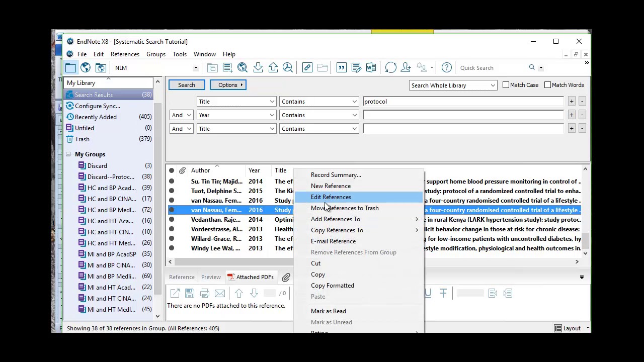Enable the Match Words checkbox
Screen dimensions: 644x362
pyautogui.click(x=547, y=85)
